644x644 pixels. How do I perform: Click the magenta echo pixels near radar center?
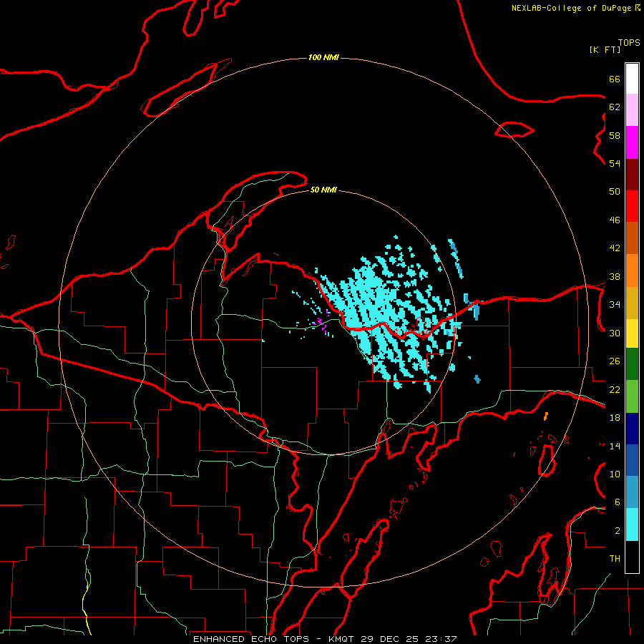pos(321,324)
